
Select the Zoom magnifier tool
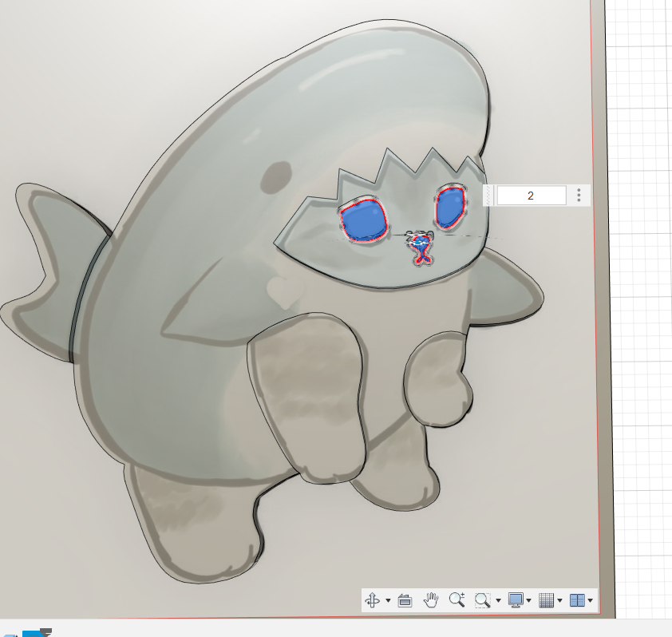pyautogui.click(x=457, y=599)
